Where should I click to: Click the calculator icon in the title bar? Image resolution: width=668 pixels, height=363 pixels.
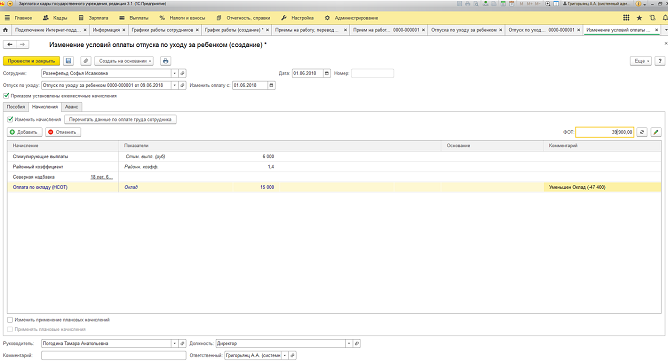pos(503,4)
